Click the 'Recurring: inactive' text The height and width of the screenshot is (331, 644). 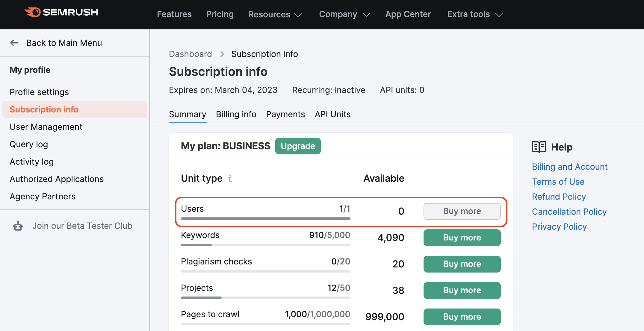pyautogui.click(x=329, y=90)
